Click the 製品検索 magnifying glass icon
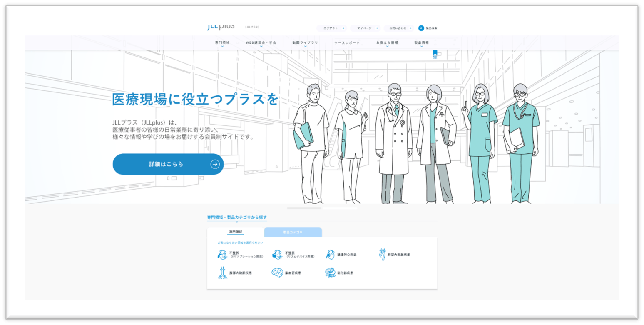 421,28
